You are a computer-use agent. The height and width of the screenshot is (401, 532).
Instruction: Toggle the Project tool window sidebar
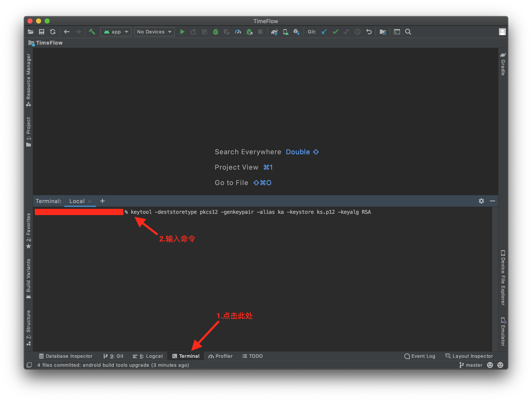coord(28,132)
